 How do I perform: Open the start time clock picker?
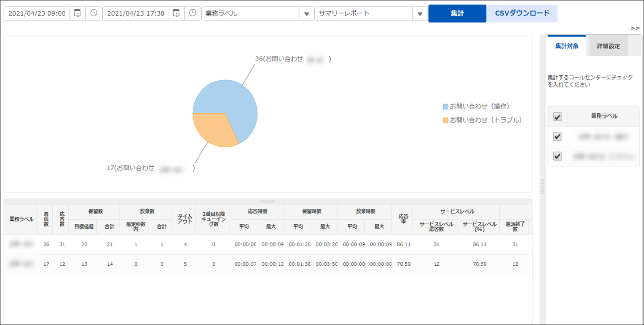point(94,13)
